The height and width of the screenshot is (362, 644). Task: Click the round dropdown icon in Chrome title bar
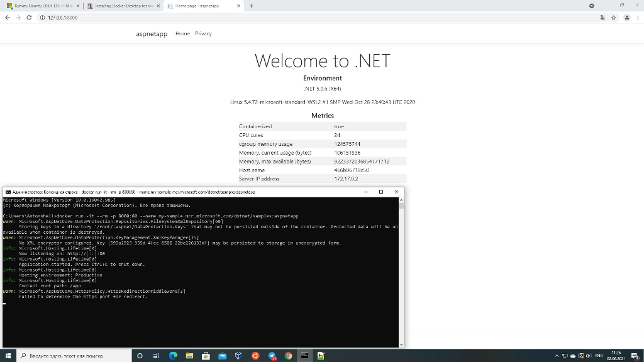pos(591,6)
